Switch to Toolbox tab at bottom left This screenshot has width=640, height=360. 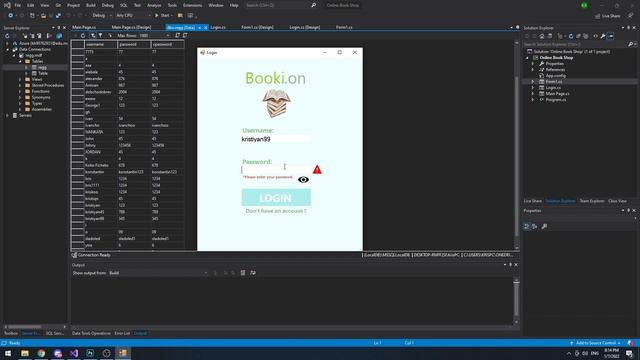[x=11, y=333]
